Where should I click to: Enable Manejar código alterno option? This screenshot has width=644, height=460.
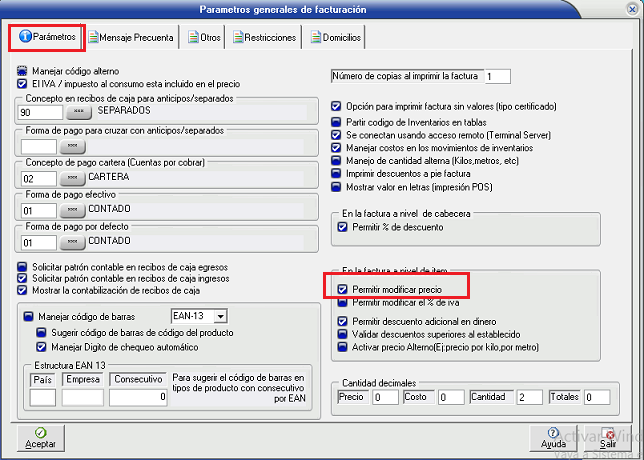22,72
